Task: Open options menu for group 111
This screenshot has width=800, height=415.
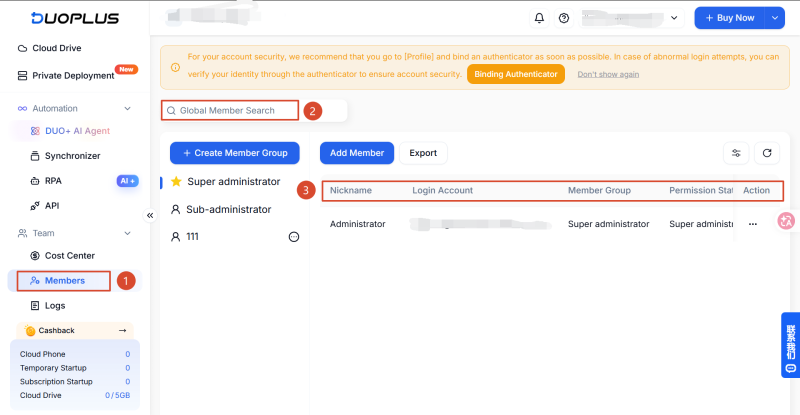Action: 294,237
